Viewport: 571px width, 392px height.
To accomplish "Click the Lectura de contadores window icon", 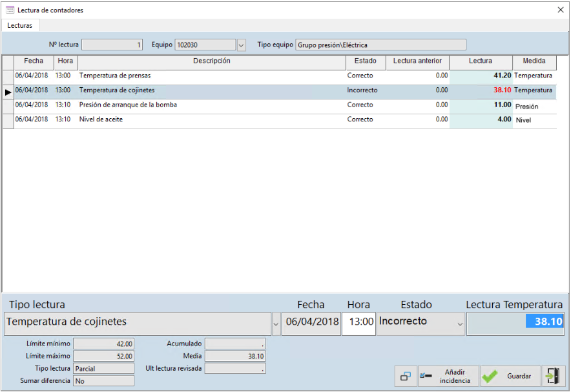I will [x=10, y=10].
